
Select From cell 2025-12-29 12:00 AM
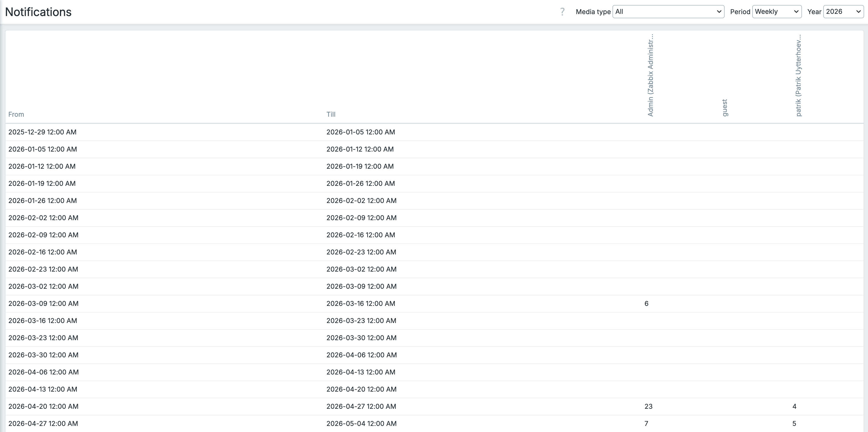click(43, 132)
